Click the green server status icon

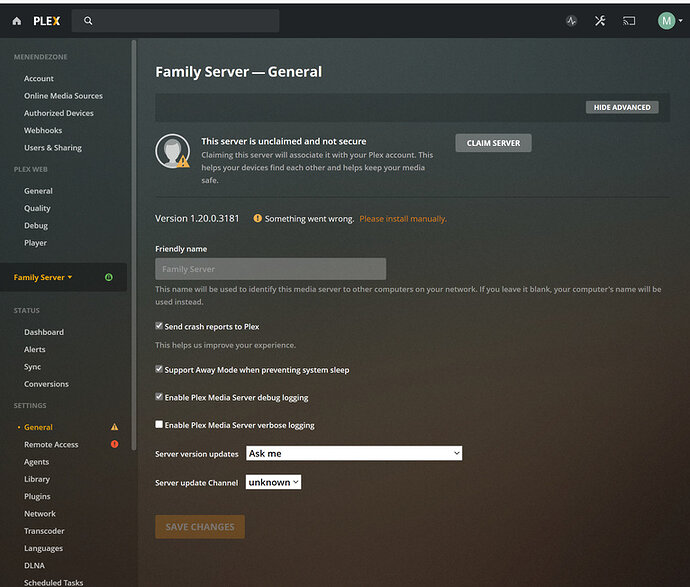[109, 277]
